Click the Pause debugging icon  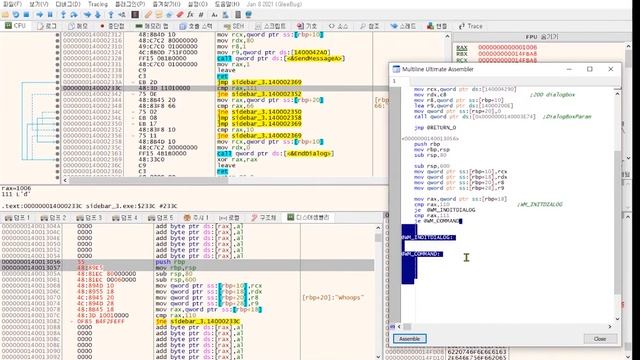[x=50, y=15]
